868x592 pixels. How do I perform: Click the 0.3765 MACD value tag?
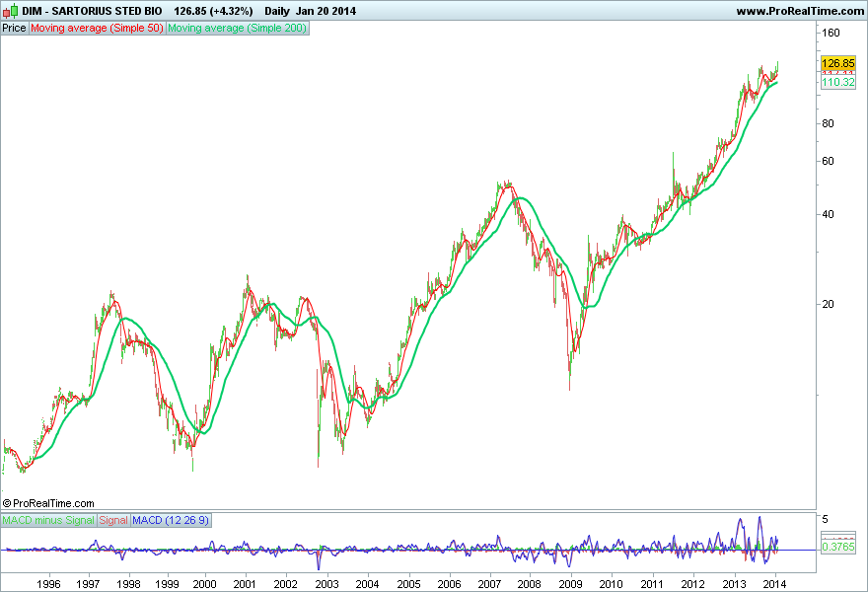click(x=838, y=547)
